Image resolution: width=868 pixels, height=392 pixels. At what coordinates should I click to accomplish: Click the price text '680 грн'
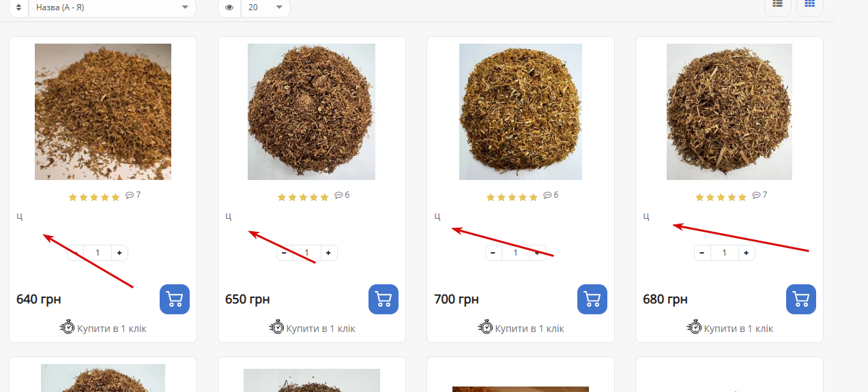(x=665, y=299)
